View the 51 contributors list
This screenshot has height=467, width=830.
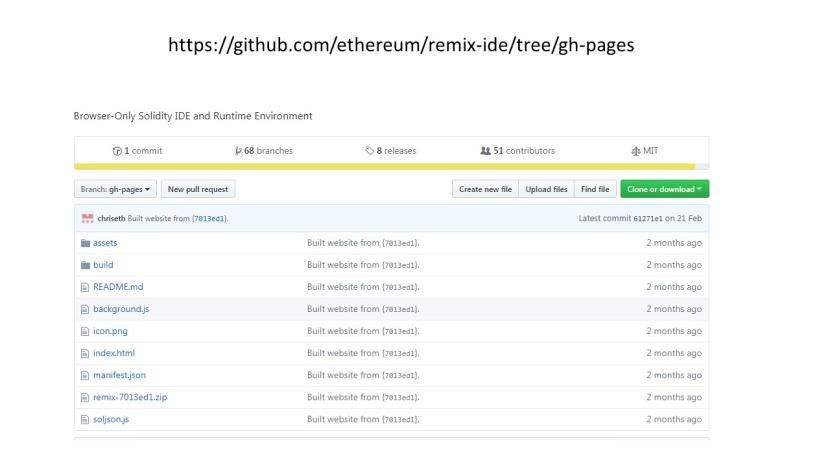pos(518,151)
